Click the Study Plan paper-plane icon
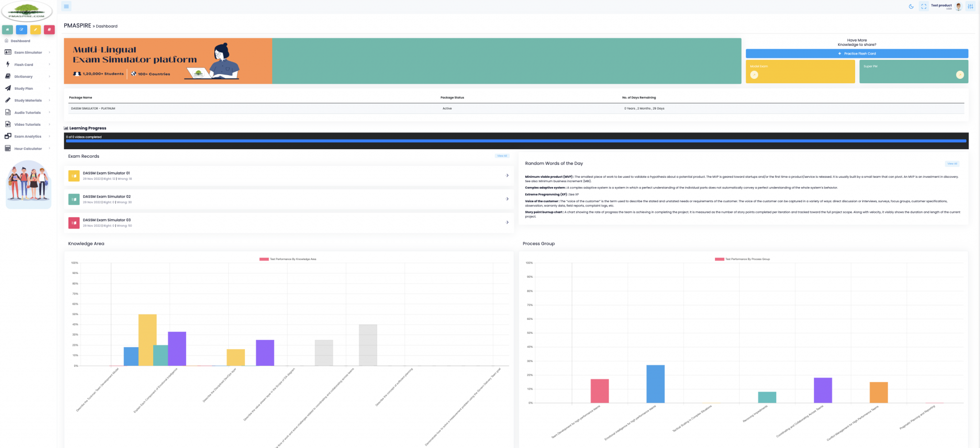The height and width of the screenshot is (448, 980). click(x=8, y=88)
